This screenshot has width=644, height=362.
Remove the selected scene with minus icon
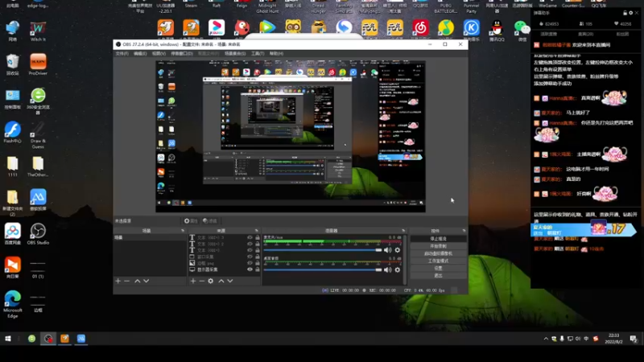(127, 281)
